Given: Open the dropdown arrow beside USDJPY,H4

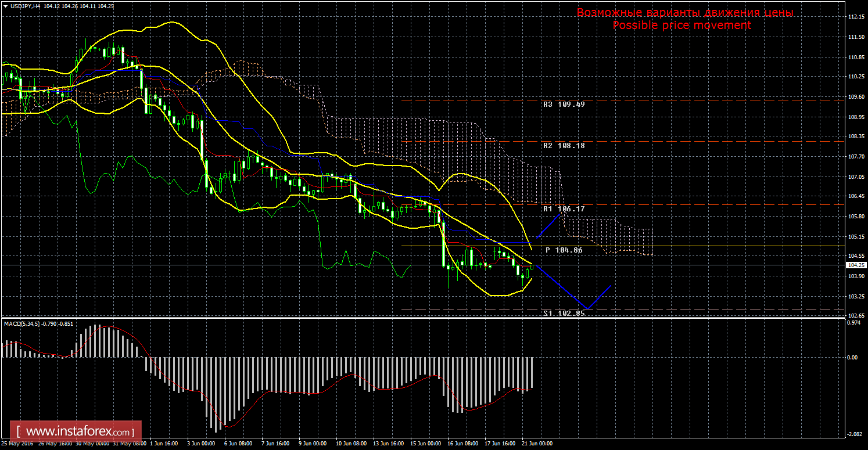Looking at the screenshot, I should point(5,6).
